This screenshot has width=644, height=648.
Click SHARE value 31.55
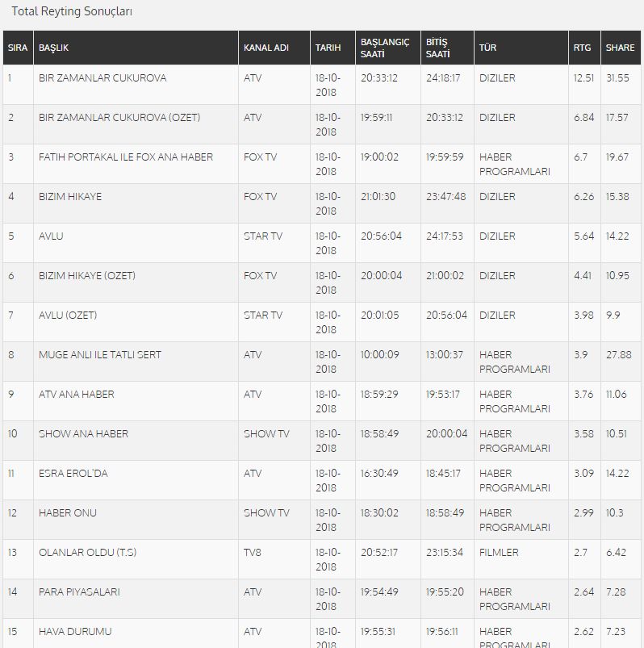(617, 78)
